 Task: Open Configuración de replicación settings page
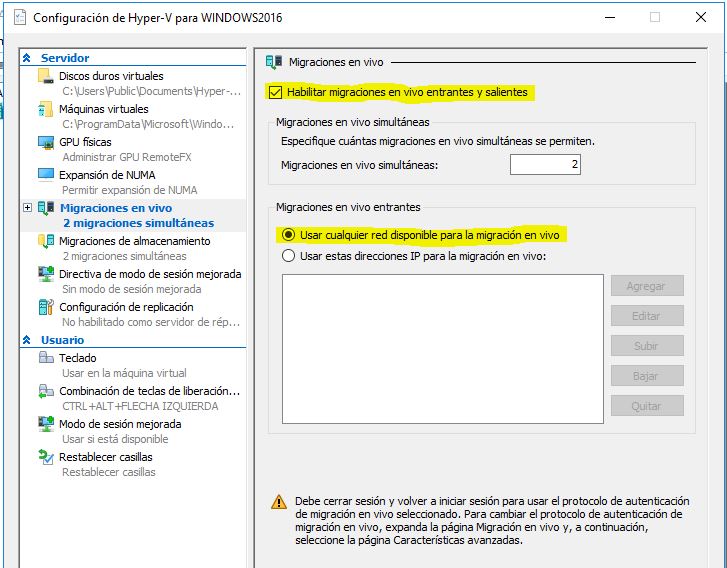(x=126, y=307)
